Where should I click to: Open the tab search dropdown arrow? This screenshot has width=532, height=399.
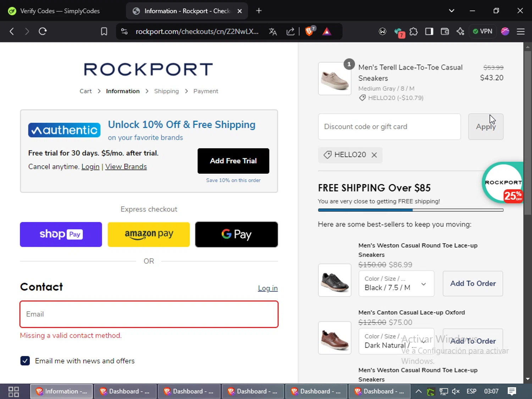451,11
